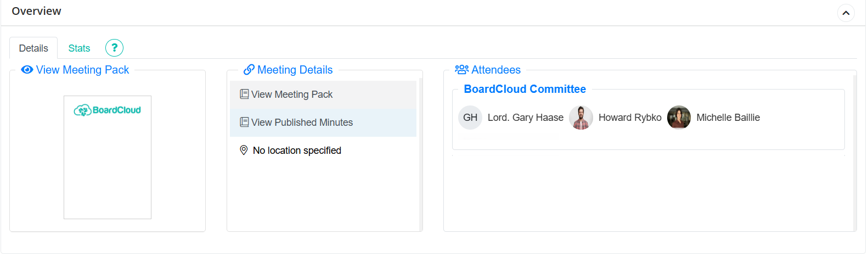This screenshot has width=868, height=256.
Task: Open the BoardCloud Committee link
Action: click(x=525, y=89)
